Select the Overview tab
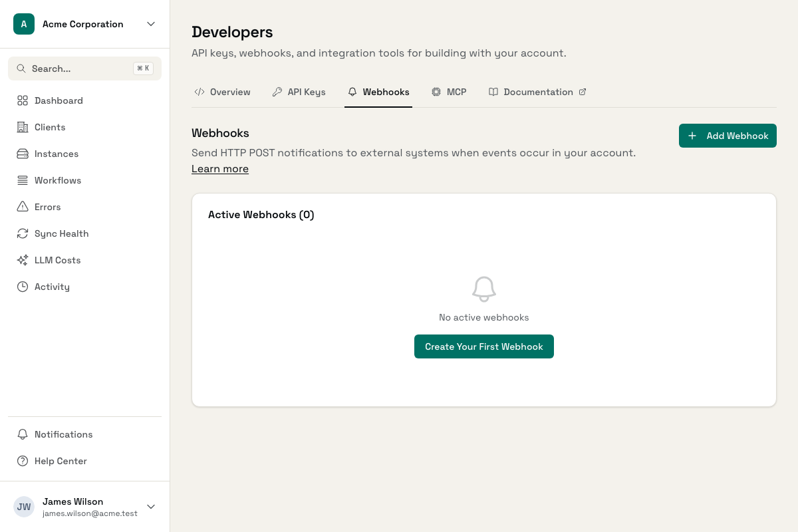Viewport: 798px width, 532px height. pyautogui.click(x=222, y=92)
